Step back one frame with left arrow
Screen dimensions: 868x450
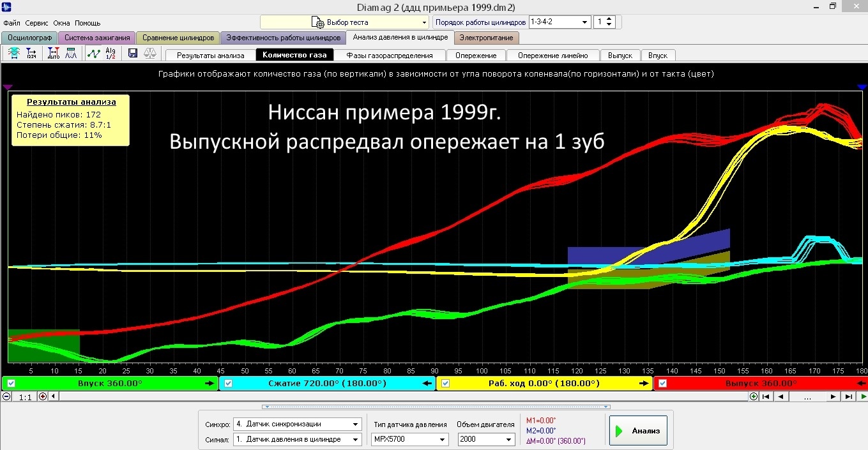click(781, 396)
